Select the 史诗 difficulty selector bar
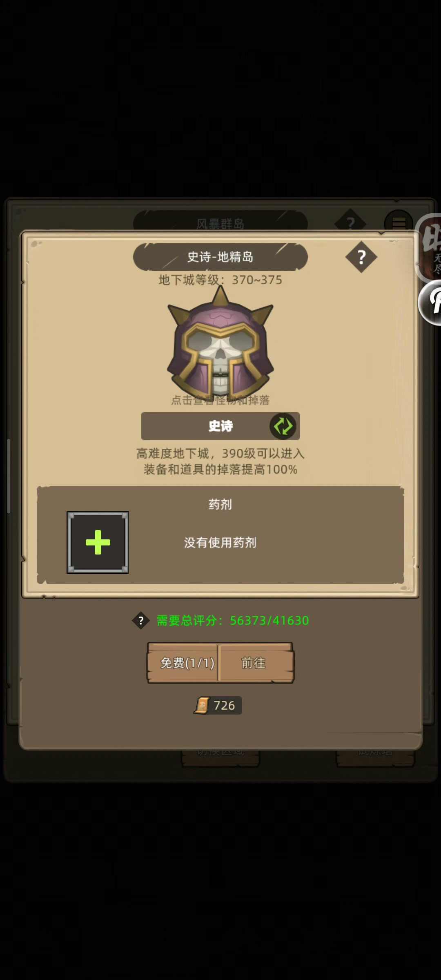The height and width of the screenshot is (980, 441). pos(220,426)
